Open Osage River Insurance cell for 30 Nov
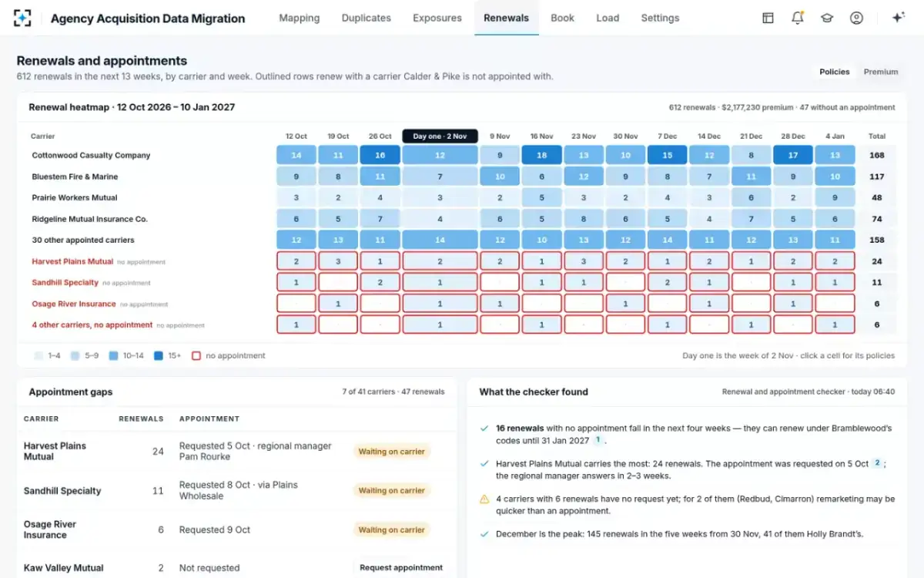The image size is (924, 578). pos(625,304)
